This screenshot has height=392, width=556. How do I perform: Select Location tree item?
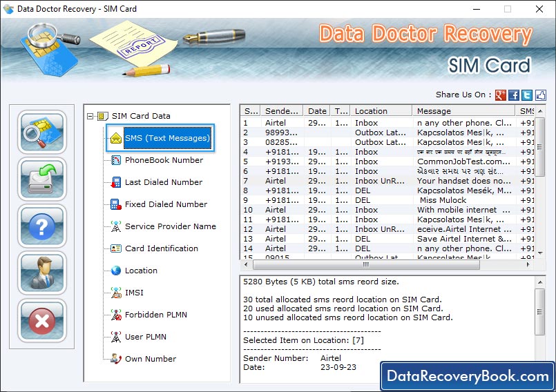click(141, 271)
